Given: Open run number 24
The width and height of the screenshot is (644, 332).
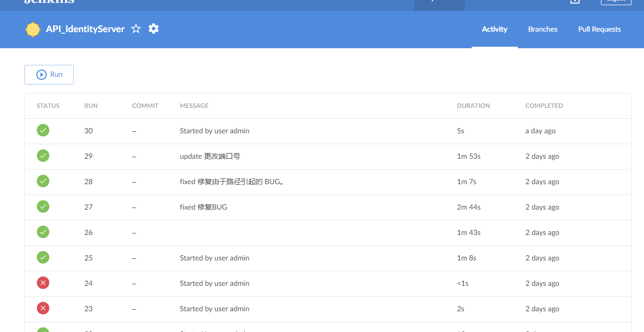Looking at the screenshot, I should coord(89,284).
